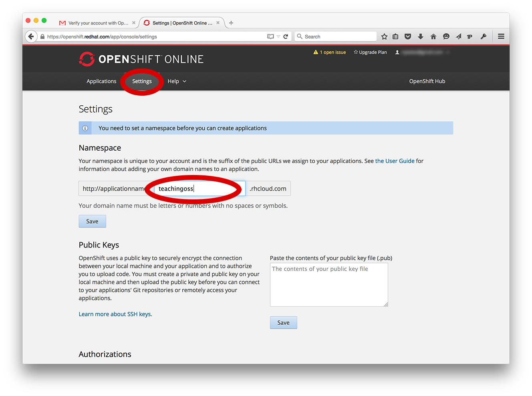Screen dimensions: 532x396
Task: Open the Firefox hamburger menu
Action: [501, 36]
